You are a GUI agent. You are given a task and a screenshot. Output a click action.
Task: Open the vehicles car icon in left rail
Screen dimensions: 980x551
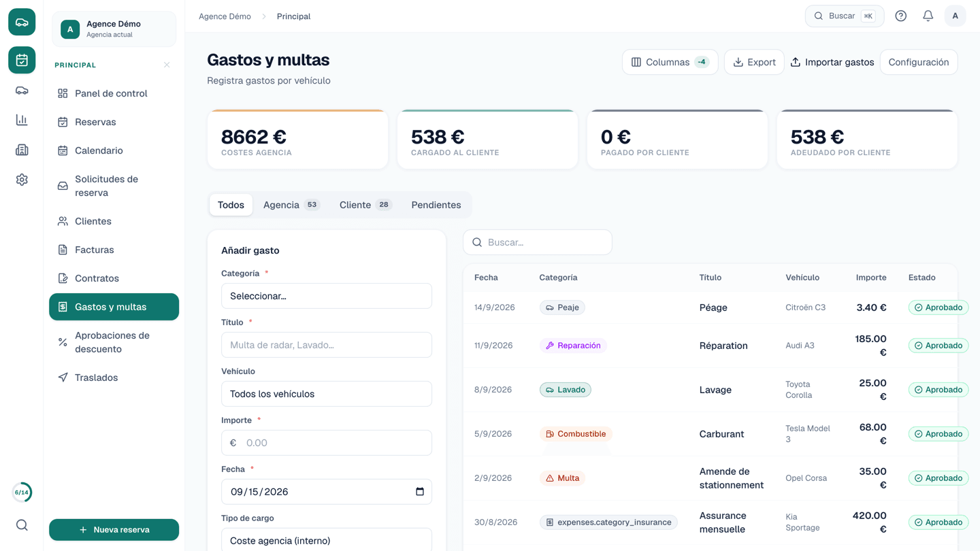pos(22,90)
